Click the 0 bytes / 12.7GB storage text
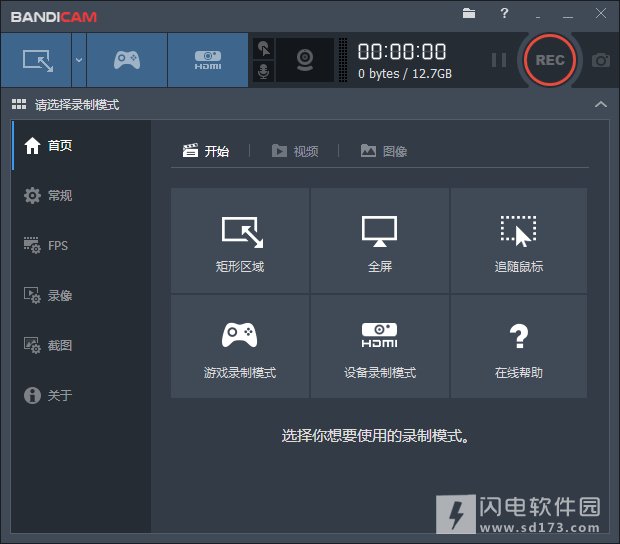620x544 pixels. pyautogui.click(x=405, y=74)
